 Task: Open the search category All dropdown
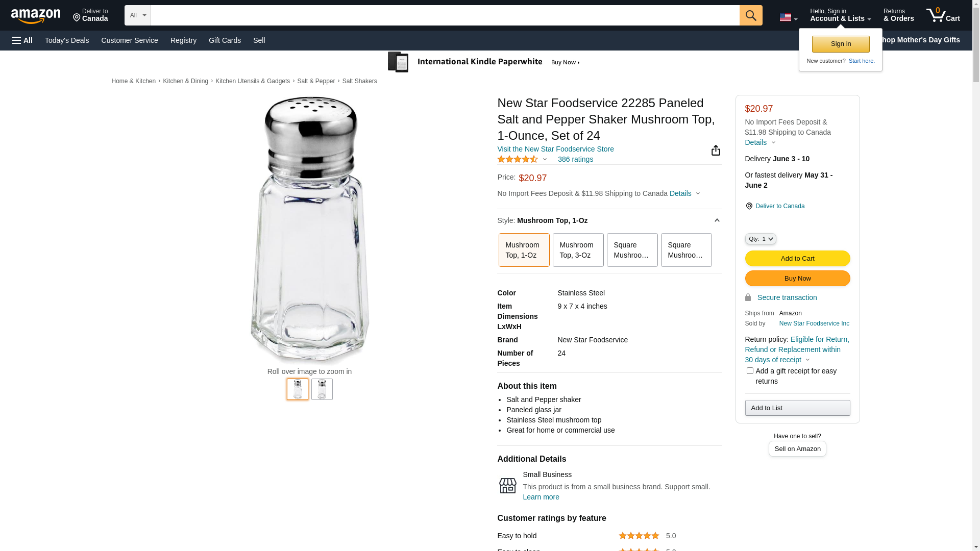point(138,15)
